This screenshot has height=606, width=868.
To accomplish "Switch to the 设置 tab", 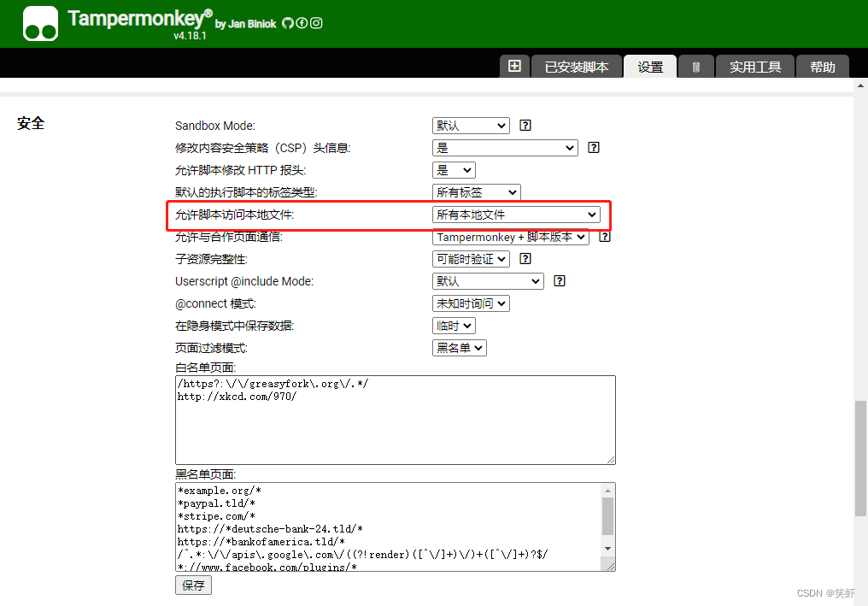I will [650, 67].
